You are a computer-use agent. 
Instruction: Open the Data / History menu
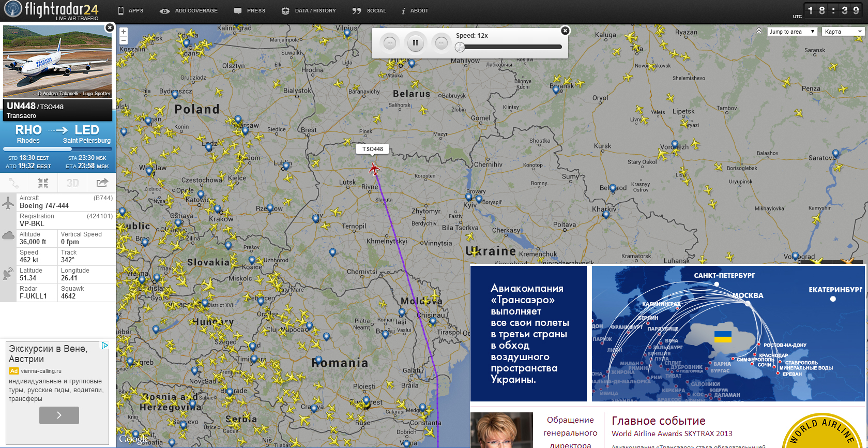coord(309,11)
